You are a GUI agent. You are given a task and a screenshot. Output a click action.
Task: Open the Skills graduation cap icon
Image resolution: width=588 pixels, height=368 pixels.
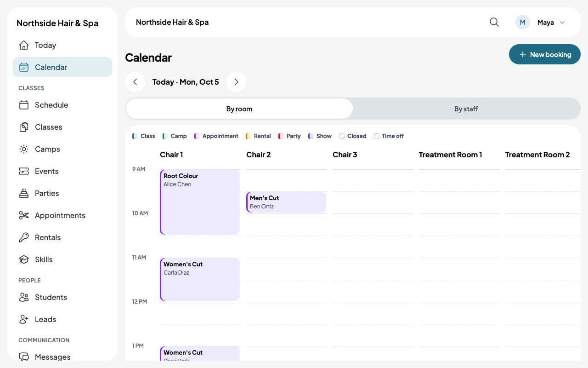pos(24,259)
